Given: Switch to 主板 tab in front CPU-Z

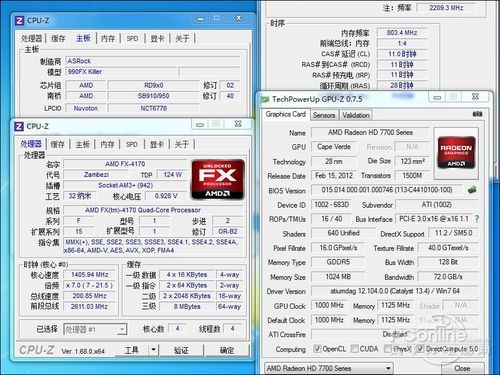Looking at the screenshot, I should click(82, 144).
